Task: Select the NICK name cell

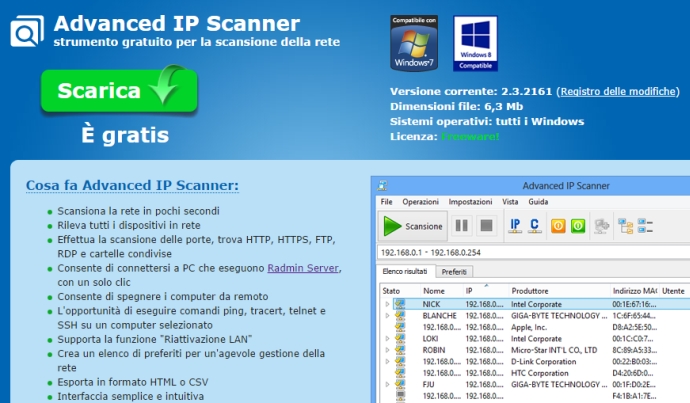Action: click(x=431, y=304)
